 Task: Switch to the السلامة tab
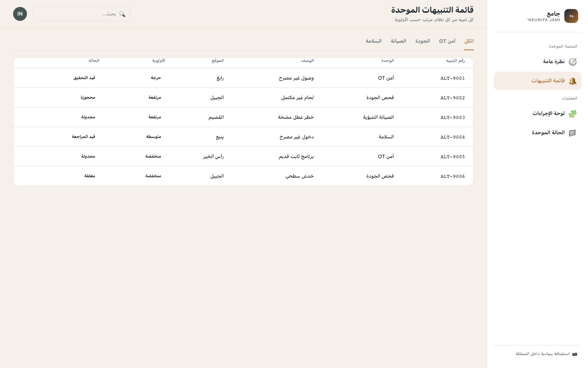pos(374,41)
